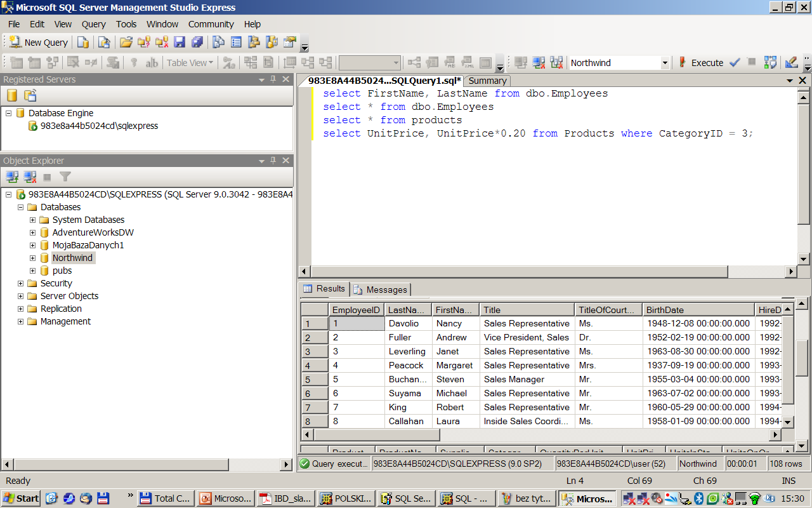The width and height of the screenshot is (812, 508).
Task: Collapse the Databases tree node
Action: (x=21, y=207)
